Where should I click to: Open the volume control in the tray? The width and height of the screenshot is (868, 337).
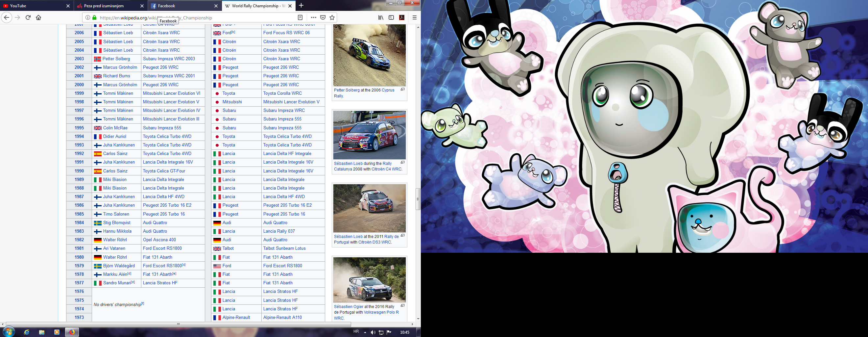[373, 332]
